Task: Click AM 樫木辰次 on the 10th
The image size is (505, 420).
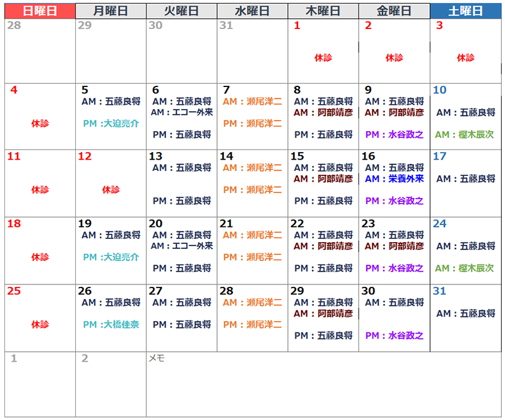Action: coord(465,135)
